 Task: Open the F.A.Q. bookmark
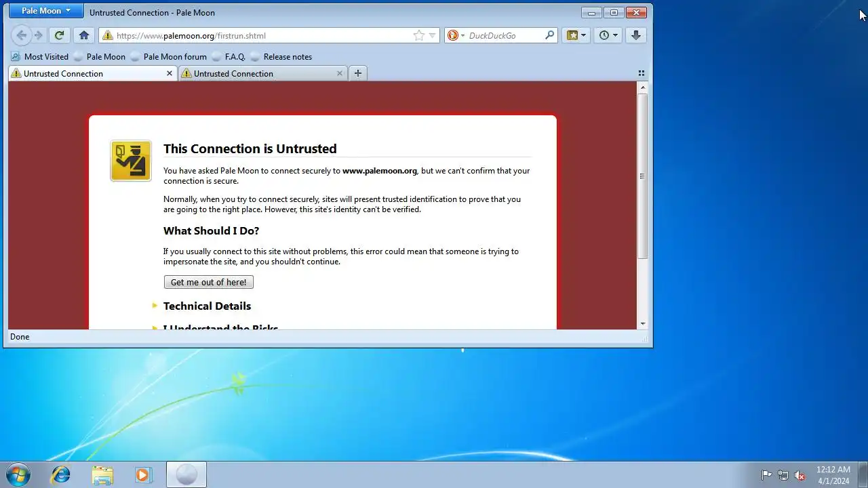pos(229,57)
